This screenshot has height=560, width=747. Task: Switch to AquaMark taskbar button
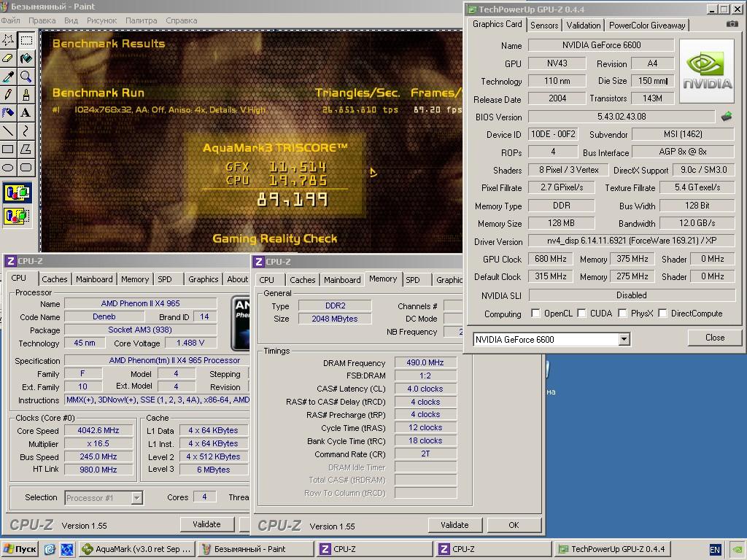click(x=136, y=549)
